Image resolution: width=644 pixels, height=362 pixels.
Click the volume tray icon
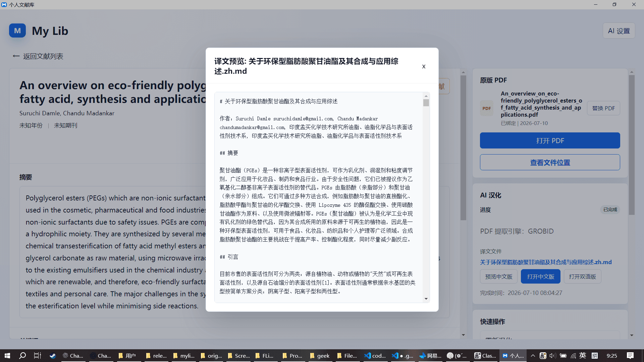tap(553, 356)
